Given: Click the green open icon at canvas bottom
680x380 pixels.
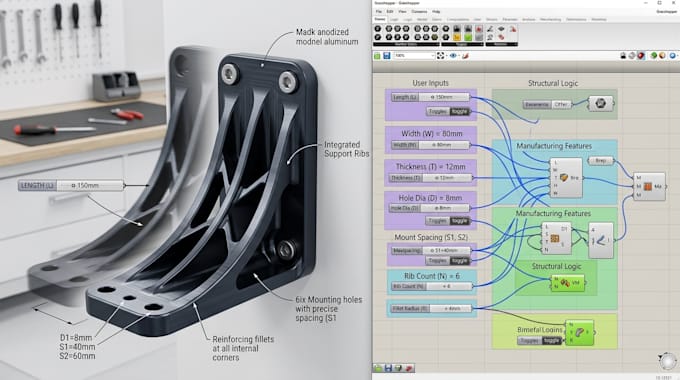Looking at the screenshot, I should tap(378, 368).
